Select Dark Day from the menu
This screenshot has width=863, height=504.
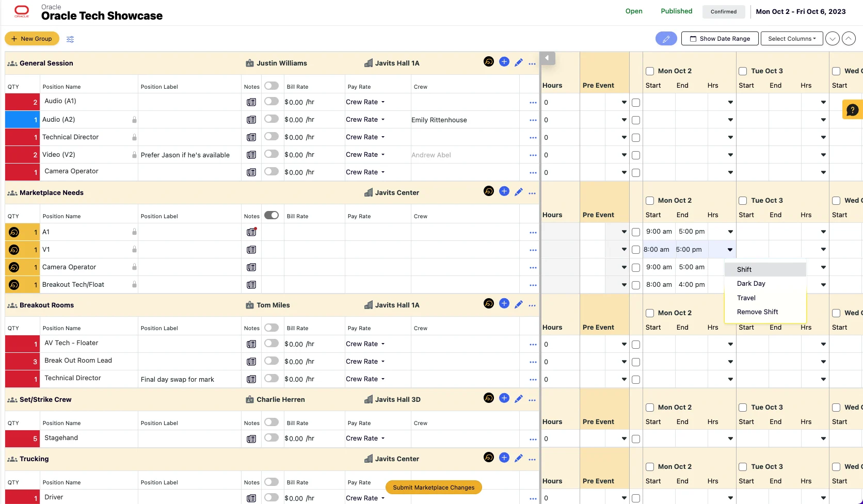[x=765, y=284]
